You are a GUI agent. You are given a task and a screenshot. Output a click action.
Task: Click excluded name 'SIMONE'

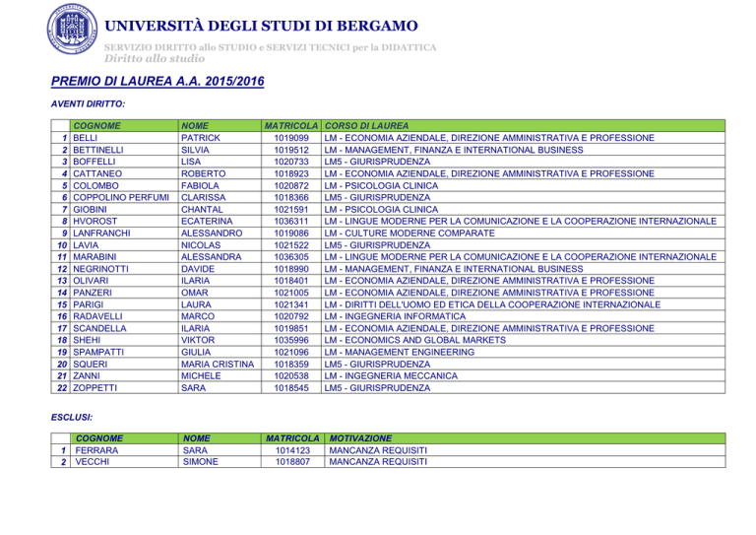click(x=201, y=462)
